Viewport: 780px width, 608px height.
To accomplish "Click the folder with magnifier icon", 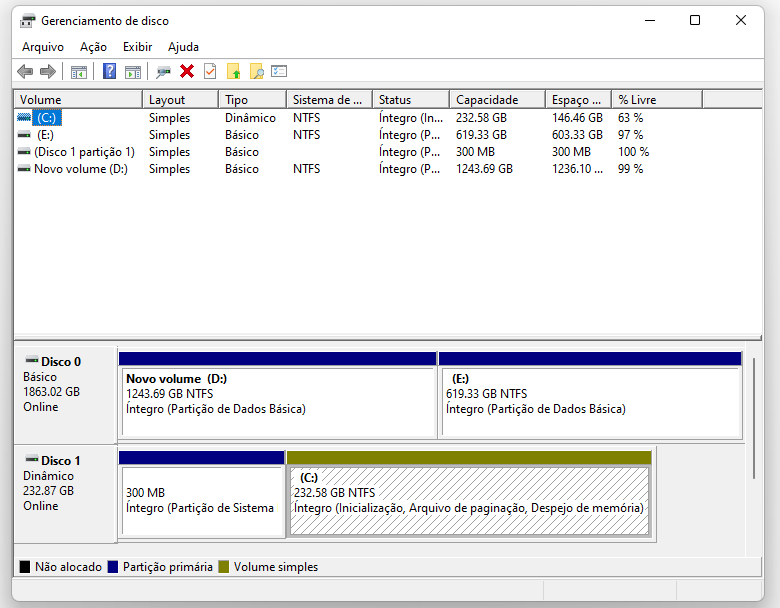I will coord(257,71).
